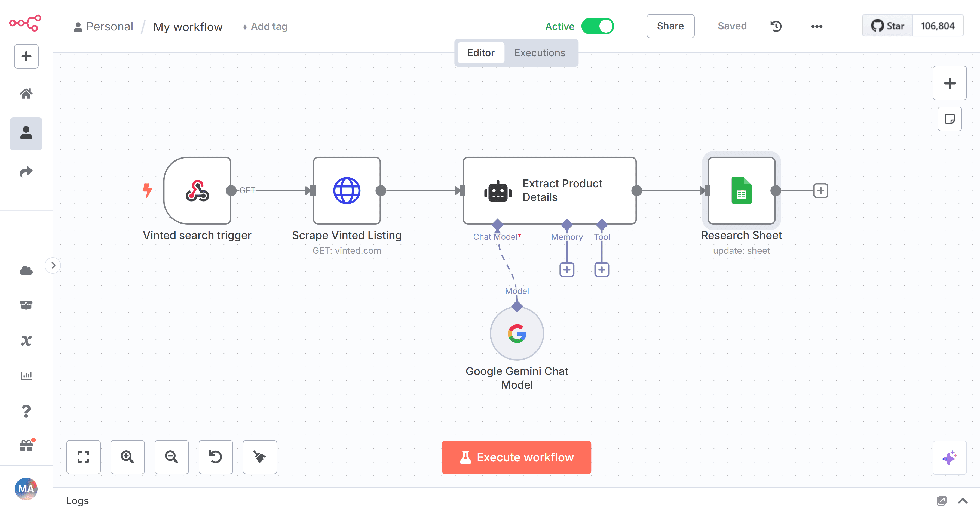The height and width of the screenshot is (514, 980).
Task: Open the Shared arrow icon in the sidebar
Action: pyautogui.click(x=26, y=172)
